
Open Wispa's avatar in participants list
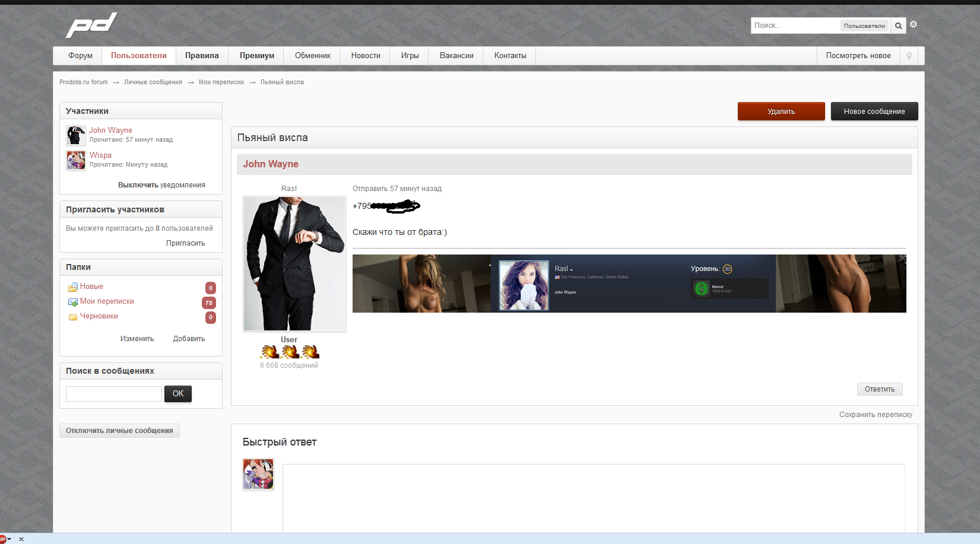coord(76,160)
